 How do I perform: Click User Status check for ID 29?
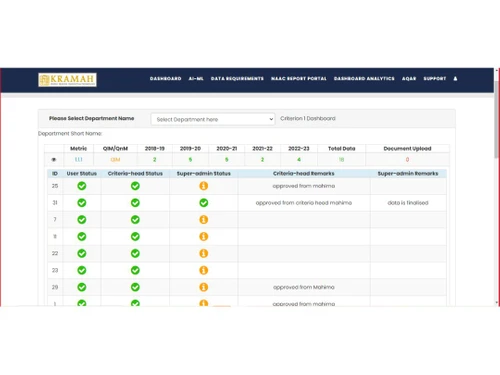tap(82, 287)
